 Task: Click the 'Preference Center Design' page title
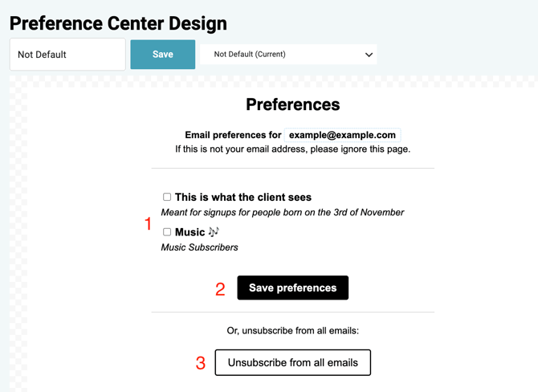coord(118,23)
